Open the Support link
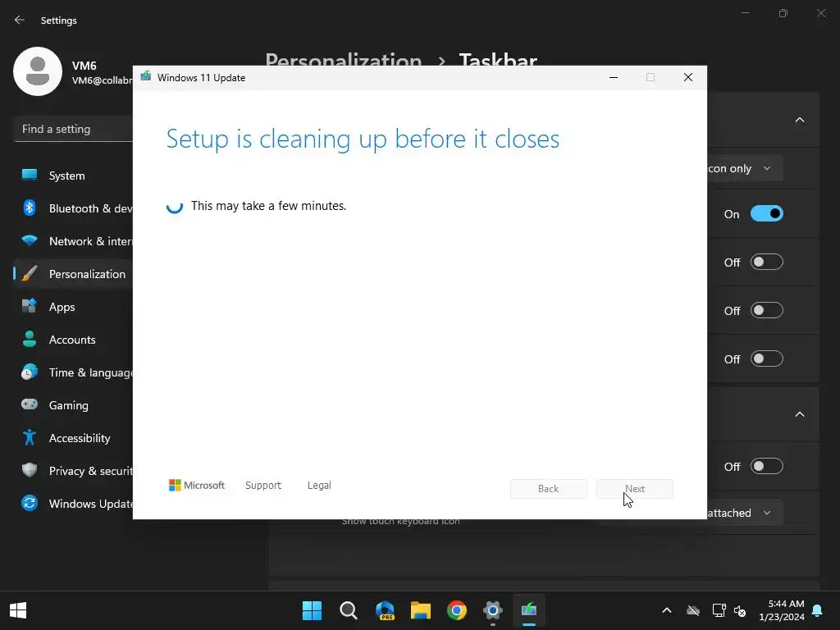 point(263,485)
